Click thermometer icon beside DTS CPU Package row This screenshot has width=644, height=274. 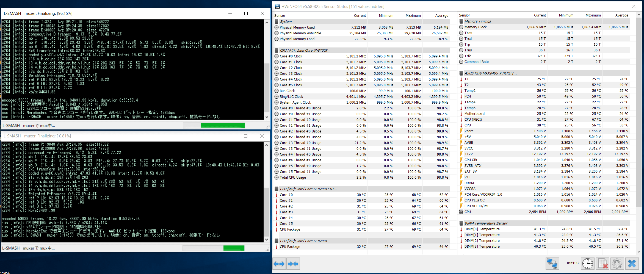click(x=277, y=229)
